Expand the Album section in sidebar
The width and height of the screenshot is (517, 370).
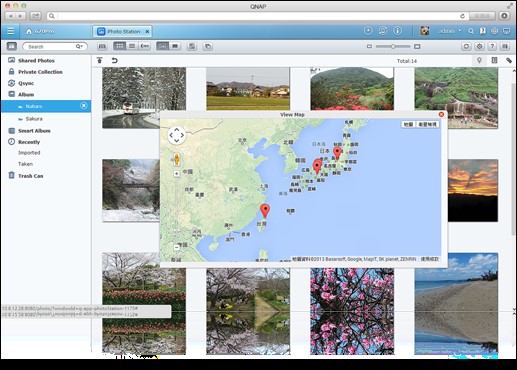(26, 94)
